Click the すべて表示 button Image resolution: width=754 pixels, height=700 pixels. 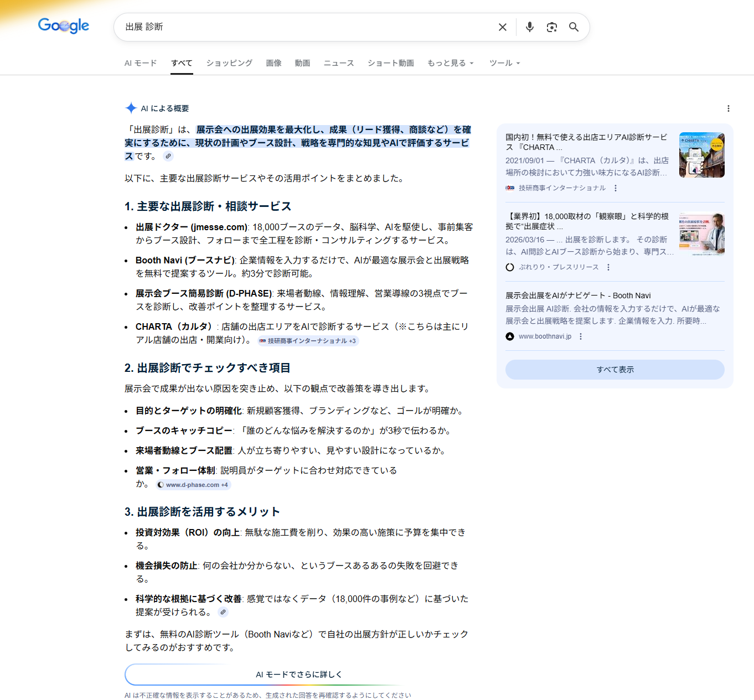coord(615,370)
